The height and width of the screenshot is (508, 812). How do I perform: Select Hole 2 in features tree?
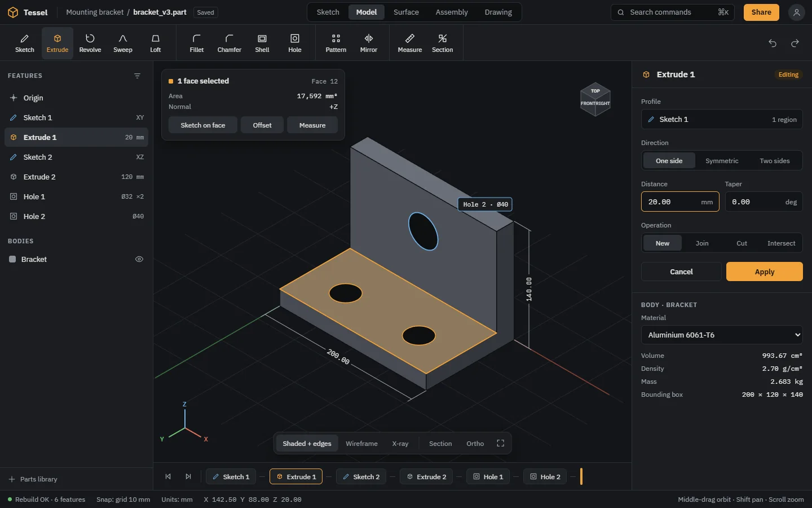(x=77, y=216)
